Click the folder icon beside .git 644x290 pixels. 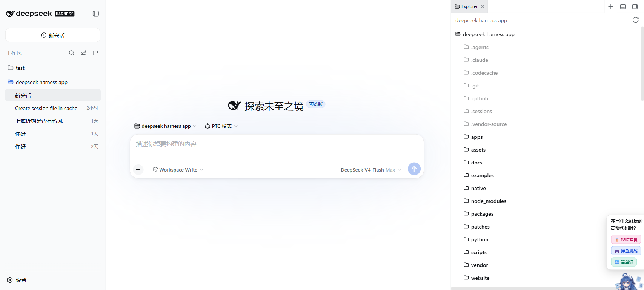coord(466,86)
